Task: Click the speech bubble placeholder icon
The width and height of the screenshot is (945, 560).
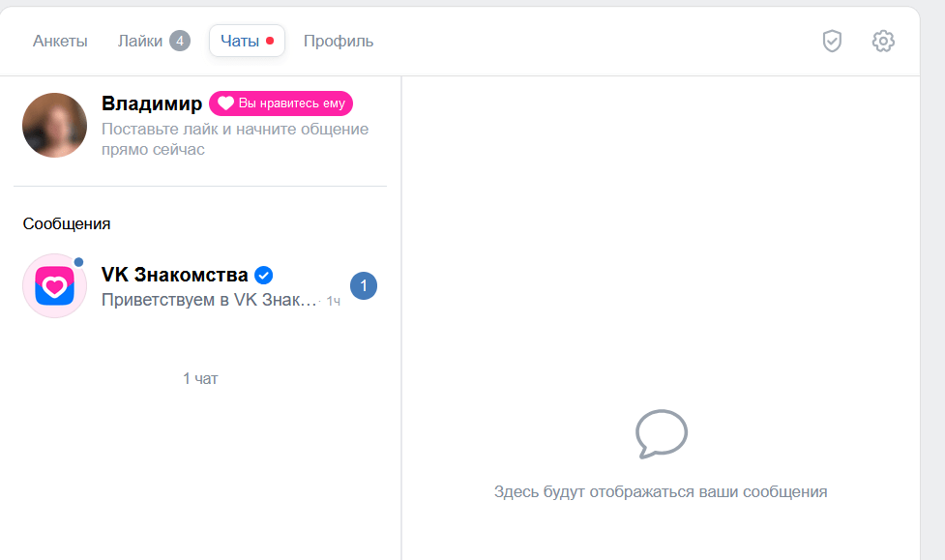Action: coord(661,434)
